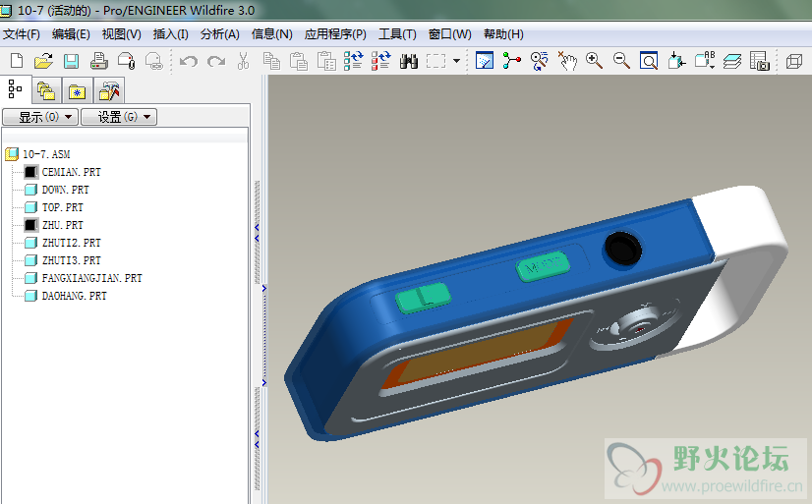Redo the last undone action
The width and height of the screenshot is (812, 504).
pyautogui.click(x=216, y=62)
